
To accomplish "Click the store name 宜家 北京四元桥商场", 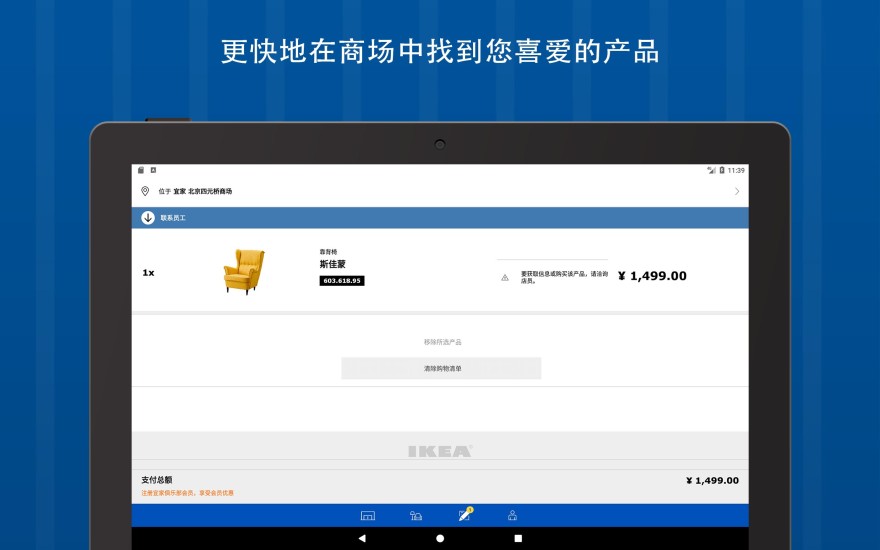I will 203,191.
